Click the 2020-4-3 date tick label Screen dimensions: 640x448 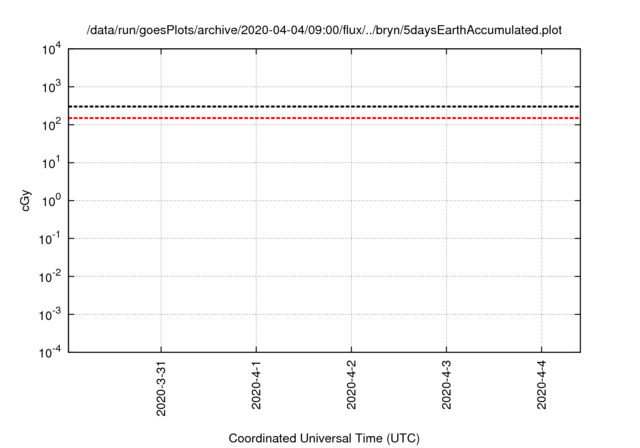point(446,385)
